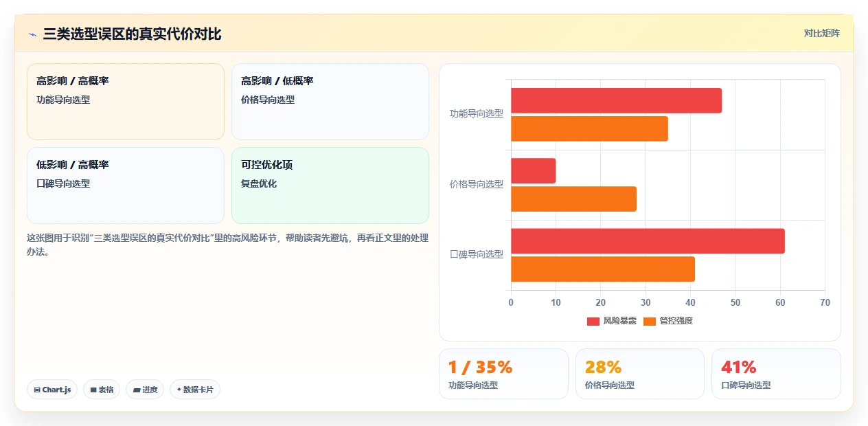Click chart y-axis label 功能导向选型

[x=477, y=114]
